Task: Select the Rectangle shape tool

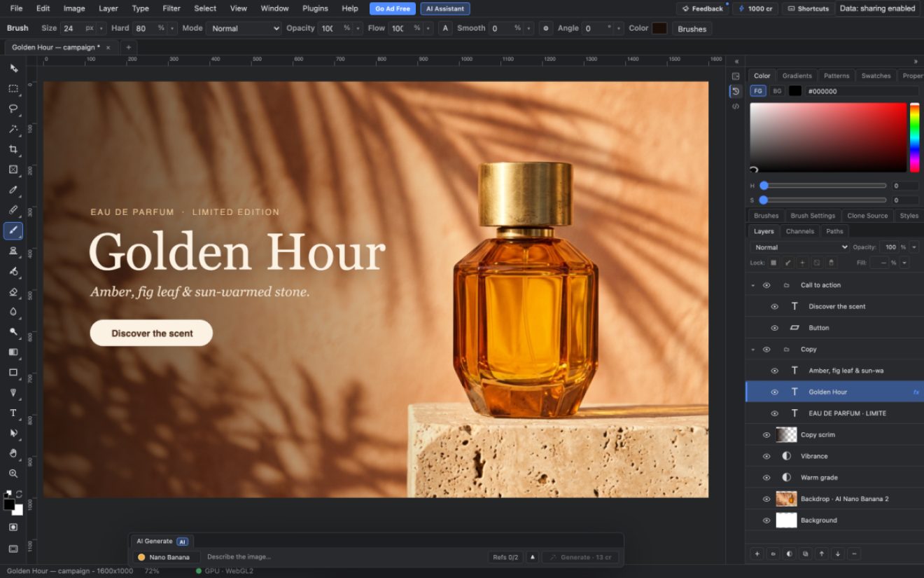Action: (13, 373)
